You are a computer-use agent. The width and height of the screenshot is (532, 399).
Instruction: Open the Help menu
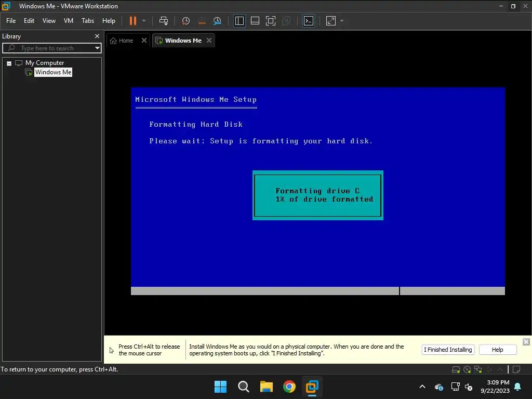(109, 21)
